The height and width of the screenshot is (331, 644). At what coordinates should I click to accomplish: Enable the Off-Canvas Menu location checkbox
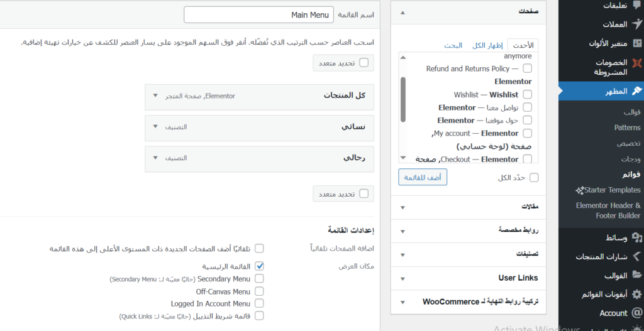point(259,291)
